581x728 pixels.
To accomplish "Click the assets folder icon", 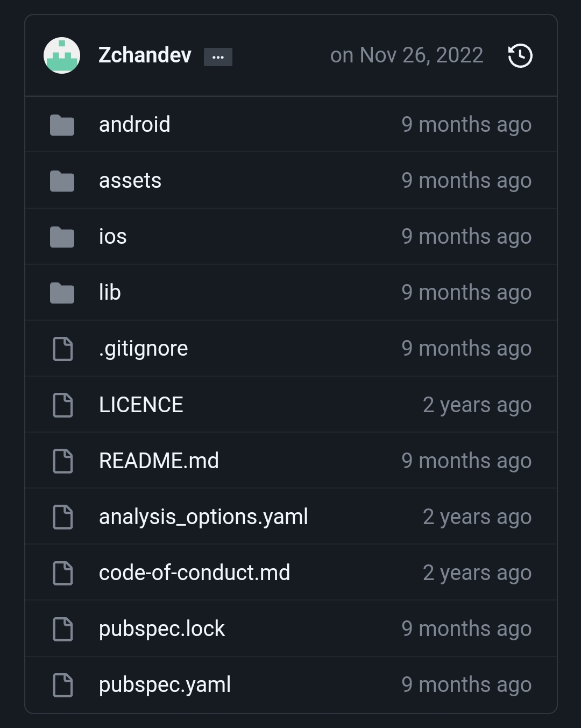I will pos(62,181).
